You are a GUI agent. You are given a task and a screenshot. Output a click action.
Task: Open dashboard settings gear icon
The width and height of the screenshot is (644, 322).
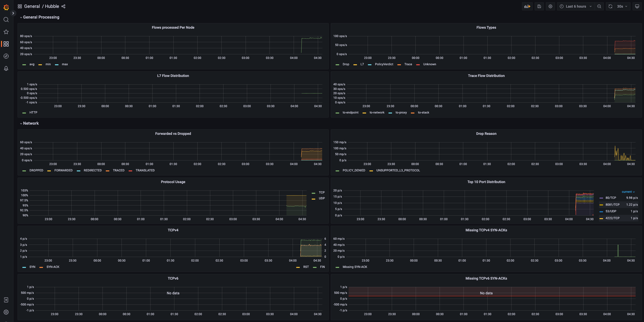[550, 6]
